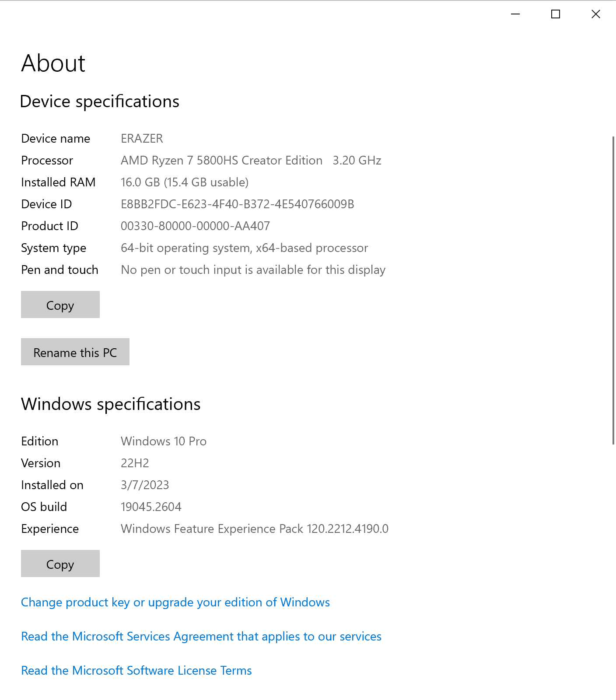This screenshot has height=700, width=616.
Task: Click the installed RAM value
Action: [x=184, y=182]
